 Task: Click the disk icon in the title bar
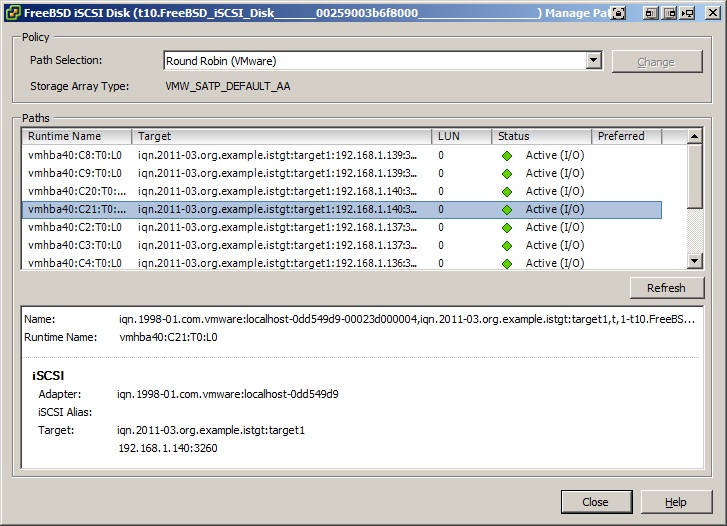(x=13, y=13)
